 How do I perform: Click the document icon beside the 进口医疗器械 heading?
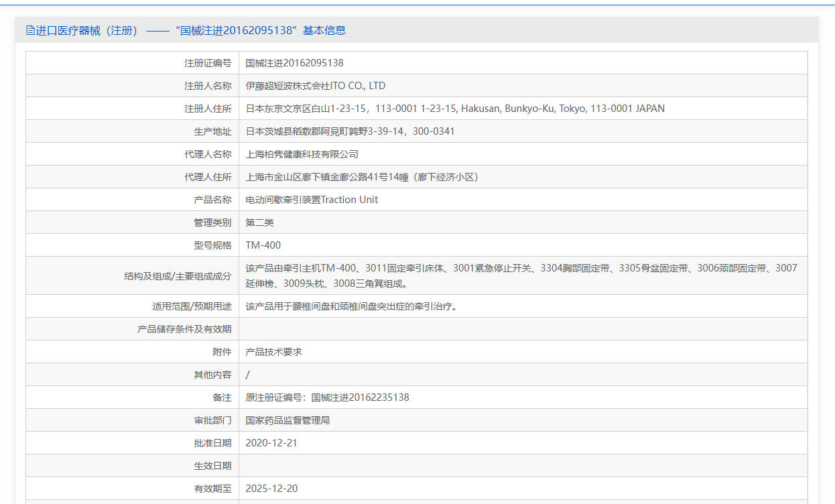30,30
